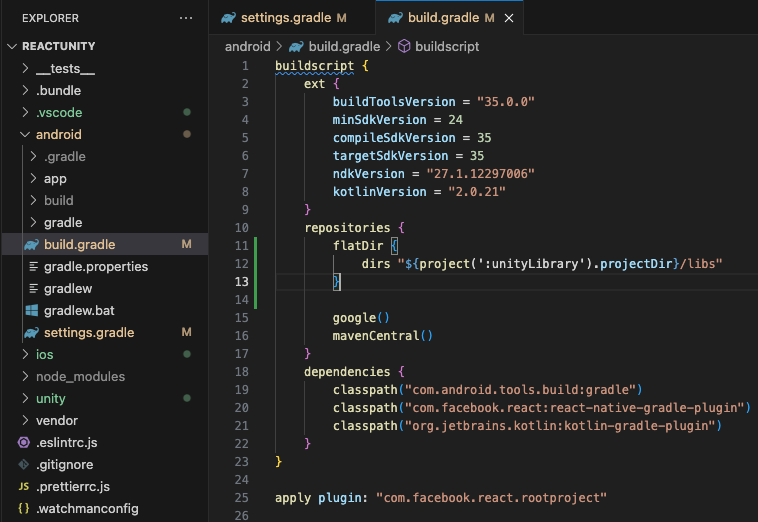Screen dimensions: 758x522
Task: Click the "35.0.0" buildToolsVersion value
Action: (506, 102)
